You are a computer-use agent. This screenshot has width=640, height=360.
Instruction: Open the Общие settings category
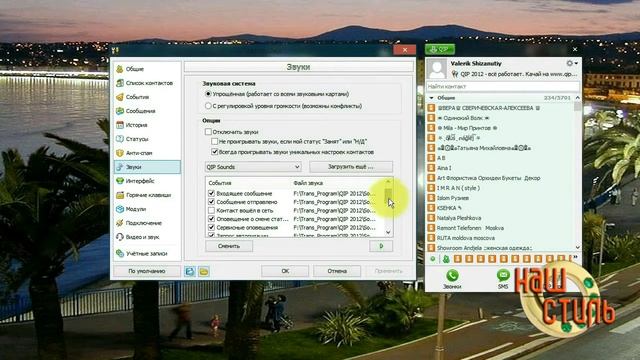pos(147,69)
